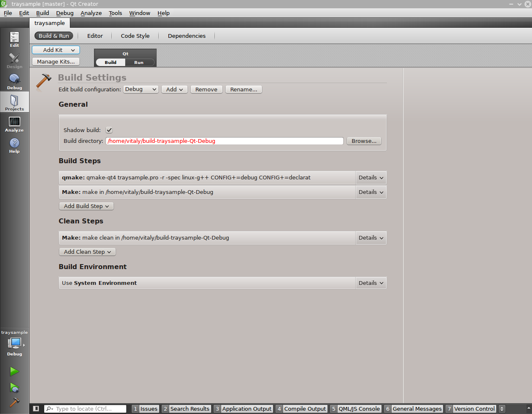The width and height of the screenshot is (532, 414).
Task: Start debugging with the debug-run icon
Action: tap(15, 388)
